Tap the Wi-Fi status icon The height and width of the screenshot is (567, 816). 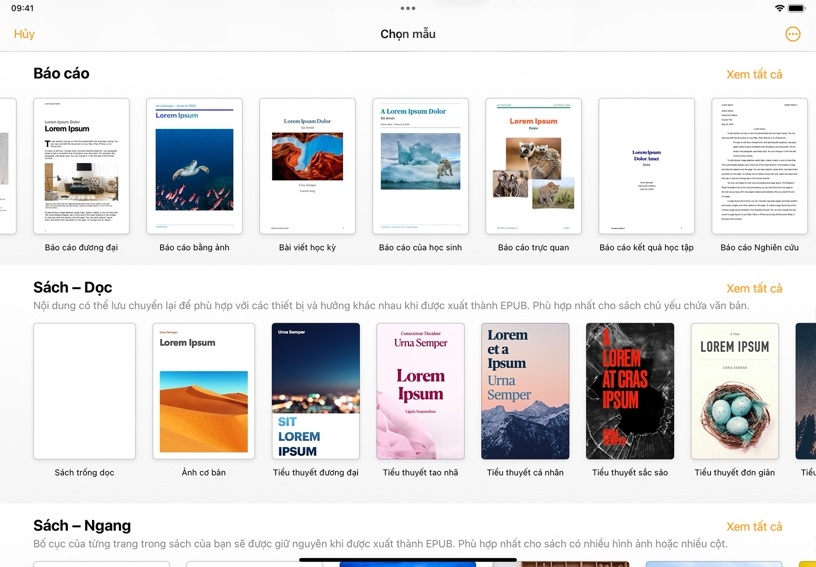pyautogui.click(x=780, y=8)
